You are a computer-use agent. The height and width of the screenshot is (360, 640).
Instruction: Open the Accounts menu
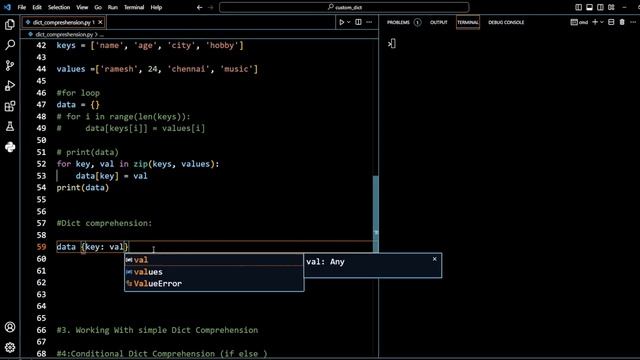click(10, 327)
